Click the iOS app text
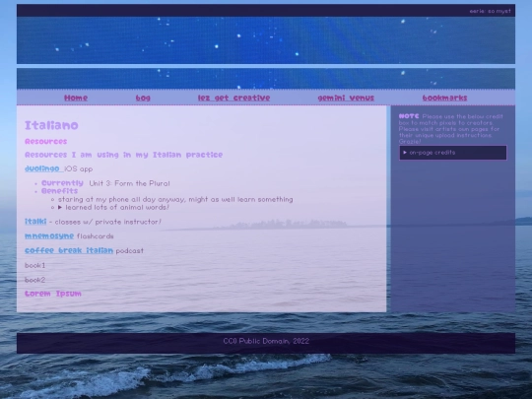Image resolution: width=532 pixels, height=399 pixels. click(79, 169)
